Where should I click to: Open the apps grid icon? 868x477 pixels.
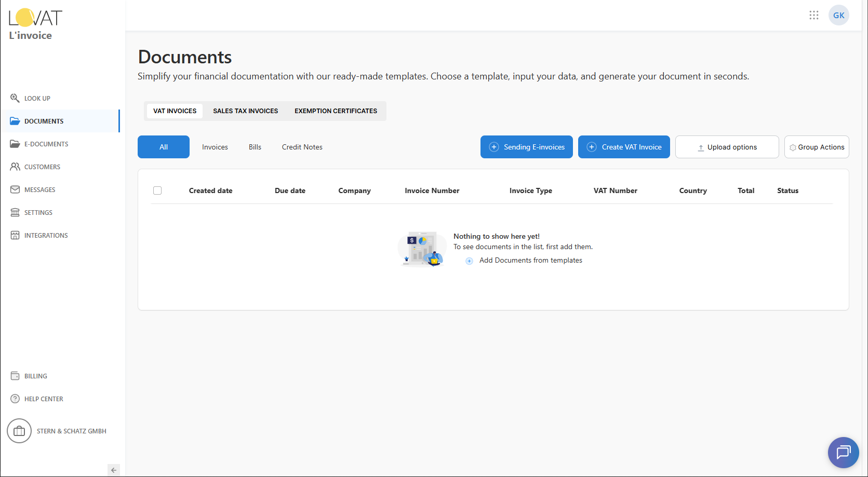click(813, 15)
